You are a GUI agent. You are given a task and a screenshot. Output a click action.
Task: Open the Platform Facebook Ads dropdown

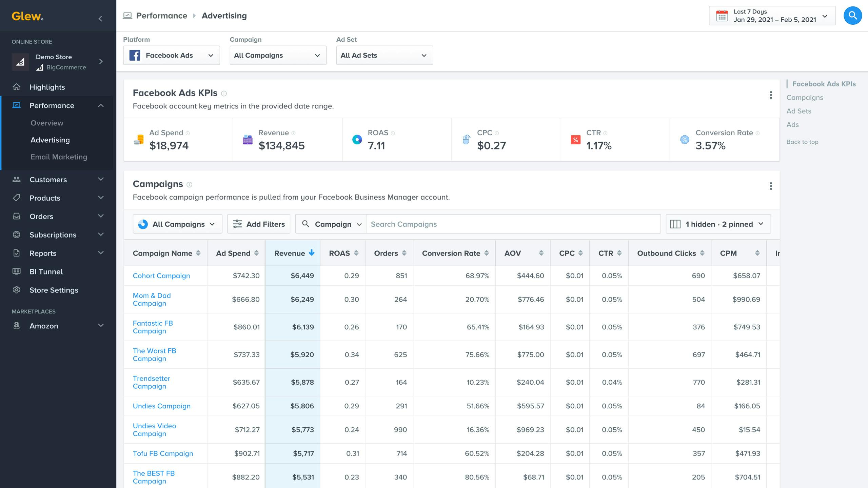[x=172, y=55]
